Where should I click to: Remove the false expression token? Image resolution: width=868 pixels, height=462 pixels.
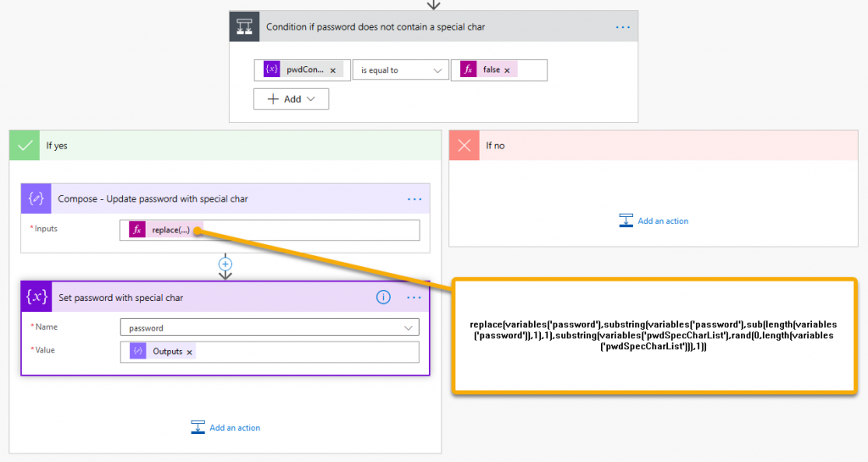pos(507,70)
